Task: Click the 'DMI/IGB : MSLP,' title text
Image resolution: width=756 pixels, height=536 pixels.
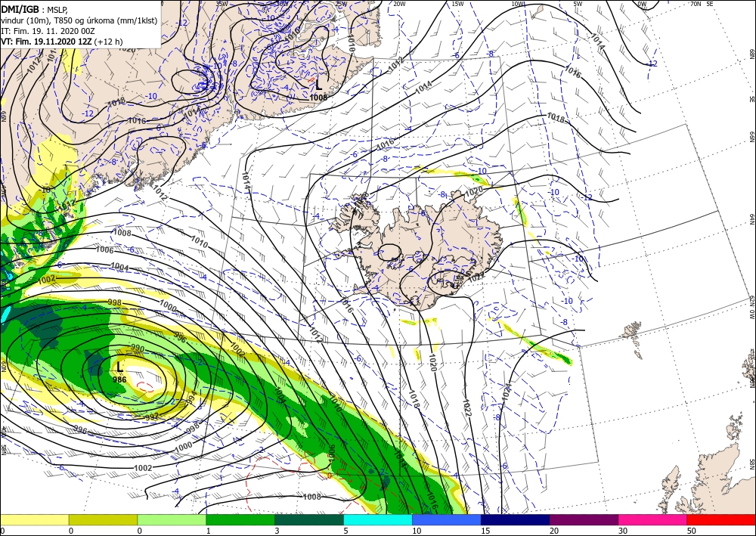Action: 36,9
